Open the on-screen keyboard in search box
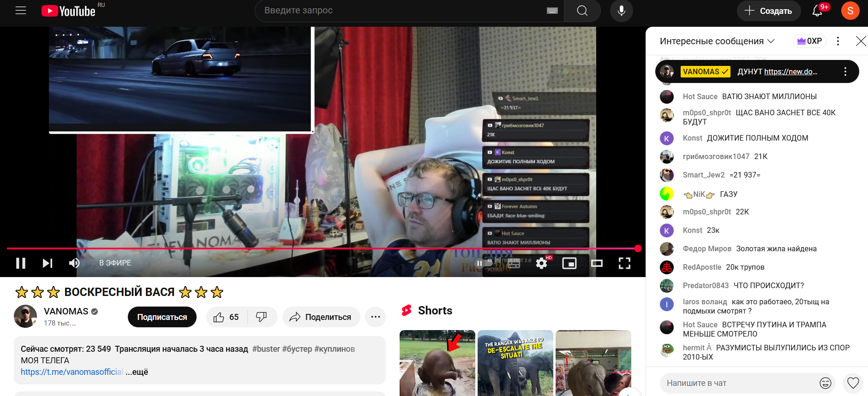This screenshot has height=396, width=868. click(x=552, y=11)
